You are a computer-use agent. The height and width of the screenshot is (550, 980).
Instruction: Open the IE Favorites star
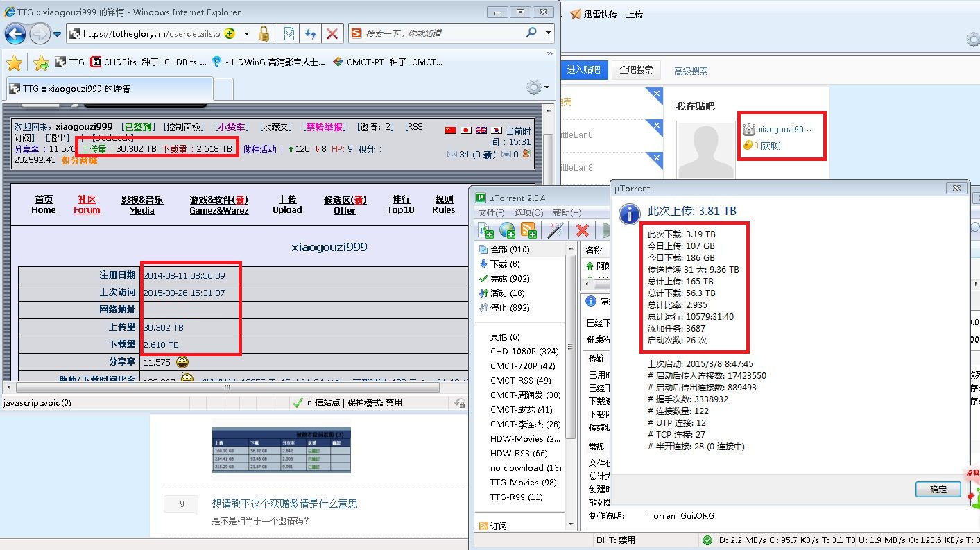(x=14, y=62)
